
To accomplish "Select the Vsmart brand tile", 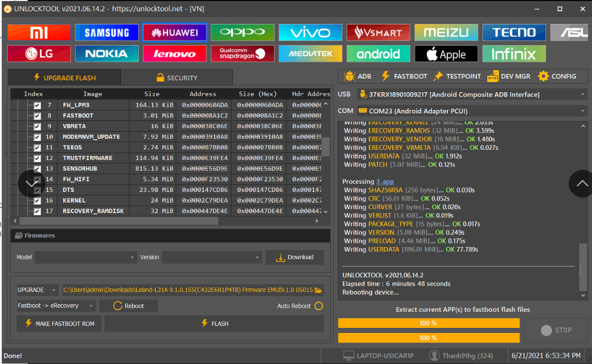I will 378,33.
